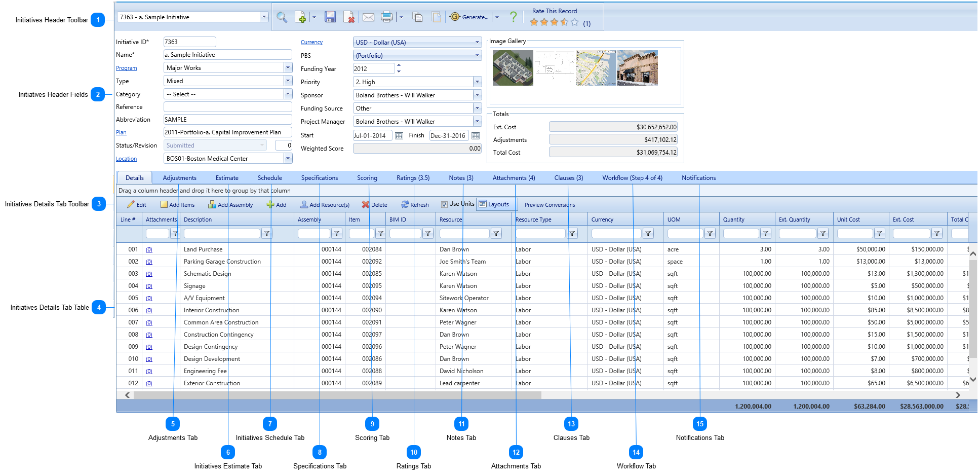Screen dimensions: 980x475
Task: Click the Name field a. Sample Initiative
Action: point(228,55)
